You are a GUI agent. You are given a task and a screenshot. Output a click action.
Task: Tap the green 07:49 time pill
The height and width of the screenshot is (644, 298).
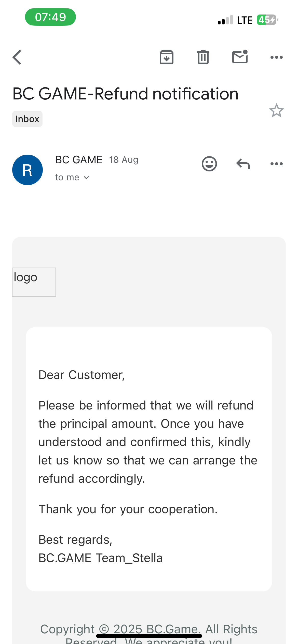coord(50,17)
